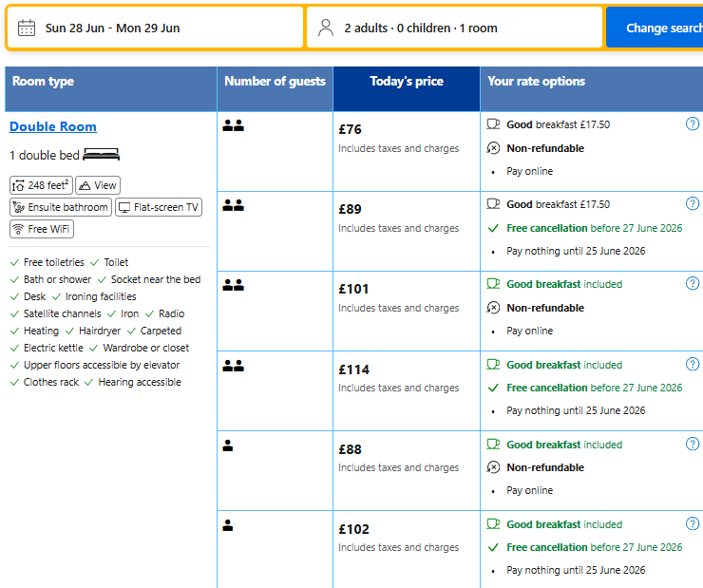The width and height of the screenshot is (703, 588).
Task: Open the 2 adults 0 children 1 room selector
Action: (x=454, y=28)
